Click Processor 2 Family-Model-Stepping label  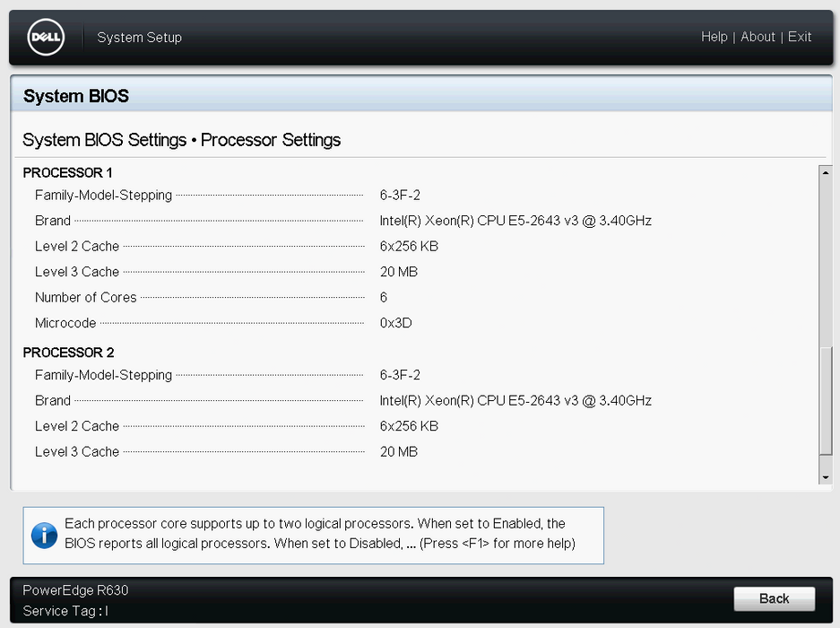[x=103, y=375]
